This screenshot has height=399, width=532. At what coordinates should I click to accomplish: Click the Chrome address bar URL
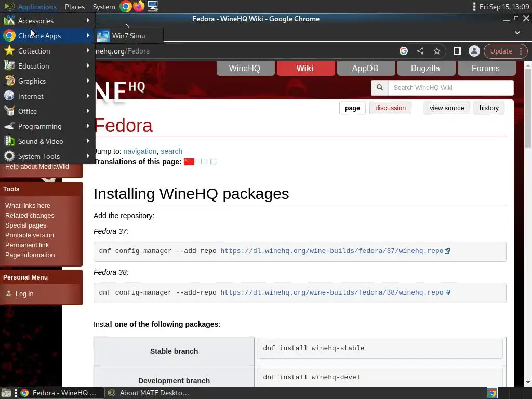point(123,51)
